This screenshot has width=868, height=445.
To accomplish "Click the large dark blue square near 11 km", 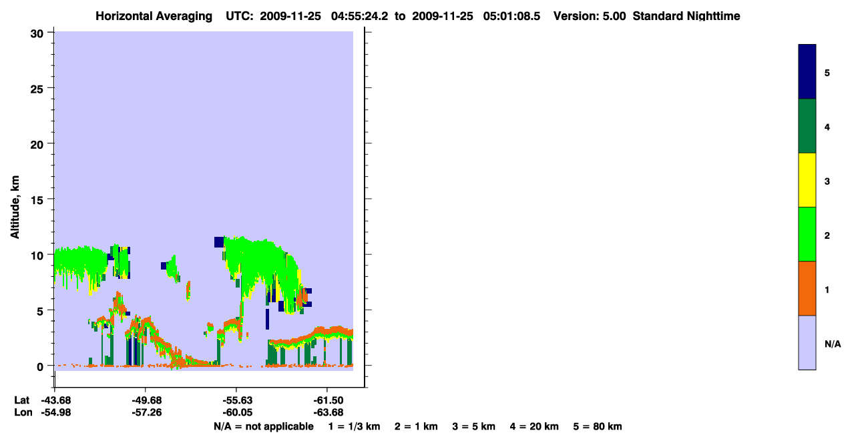I will coord(219,242).
